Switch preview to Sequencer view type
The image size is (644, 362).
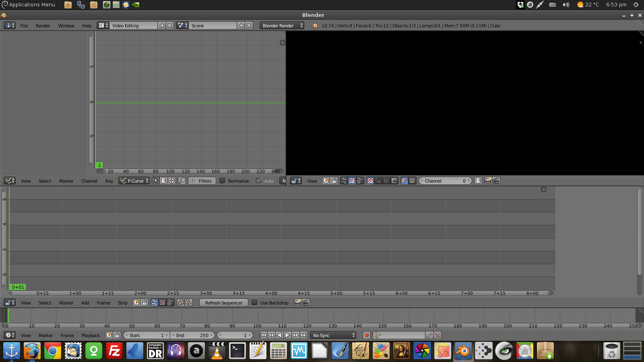point(344,181)
